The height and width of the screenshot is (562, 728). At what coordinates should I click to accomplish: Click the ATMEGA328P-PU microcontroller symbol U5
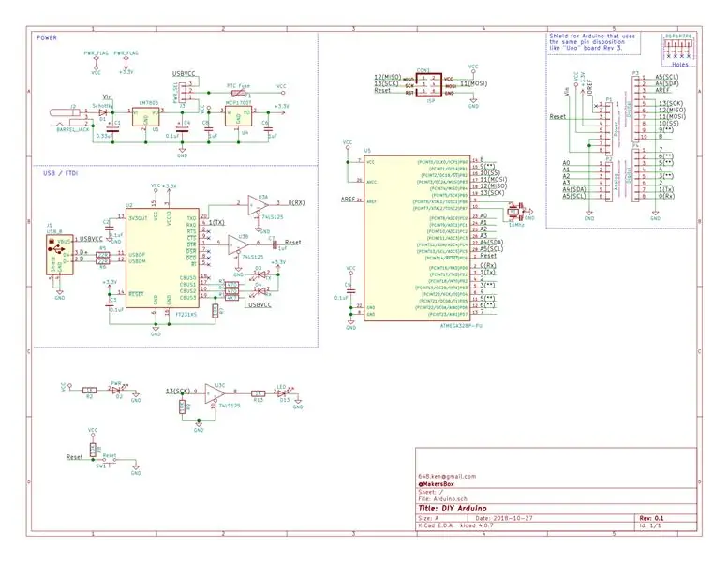pos(417,238)
